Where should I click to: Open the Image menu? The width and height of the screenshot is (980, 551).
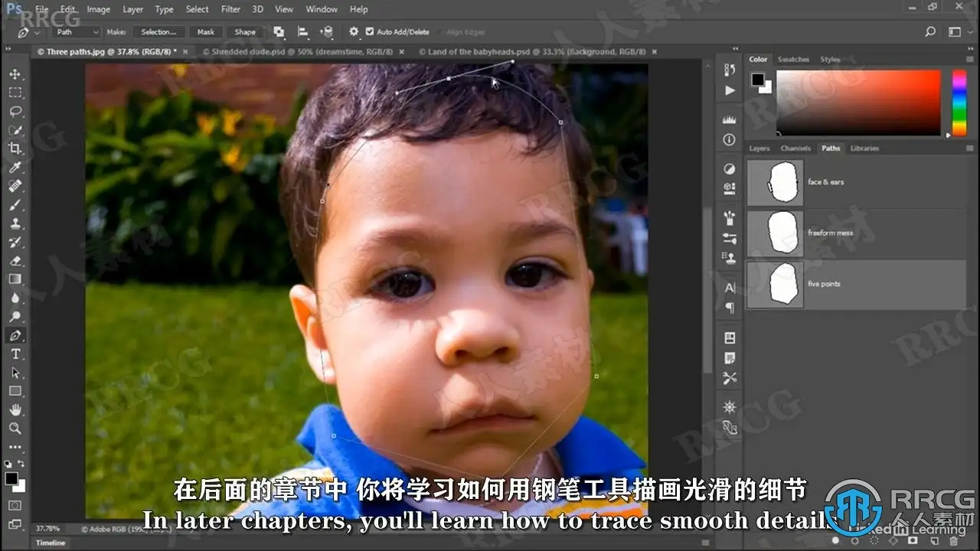tap(98, 9)
